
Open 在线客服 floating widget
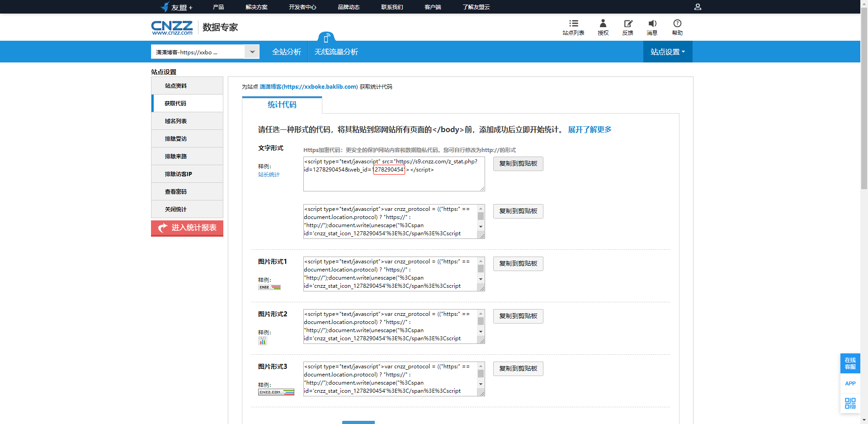(x=850, y=363)
